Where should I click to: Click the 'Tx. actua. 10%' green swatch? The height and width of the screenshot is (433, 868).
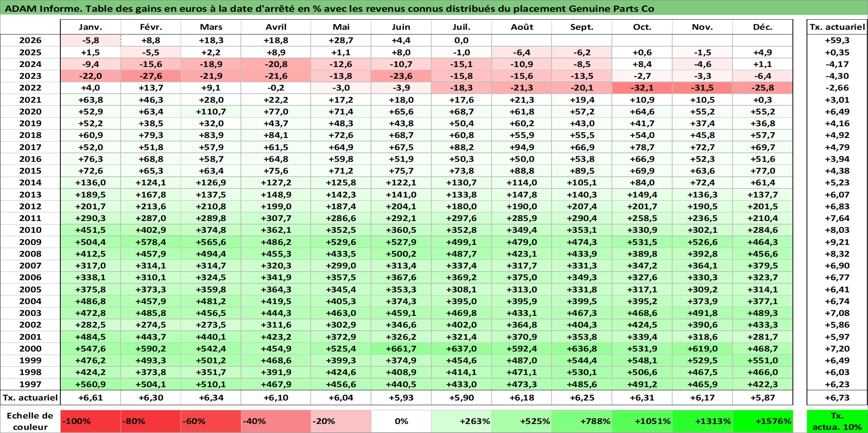[x=837, y=421]
